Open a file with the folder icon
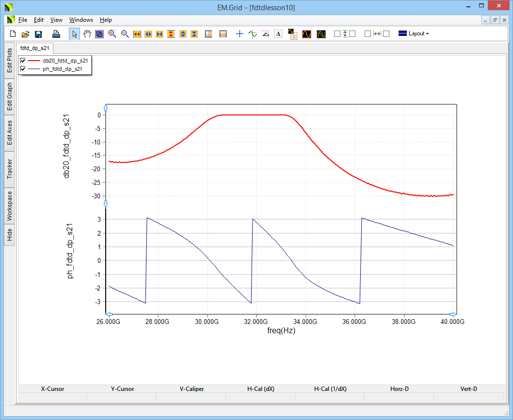513x420 pixels. coord(25,34)
